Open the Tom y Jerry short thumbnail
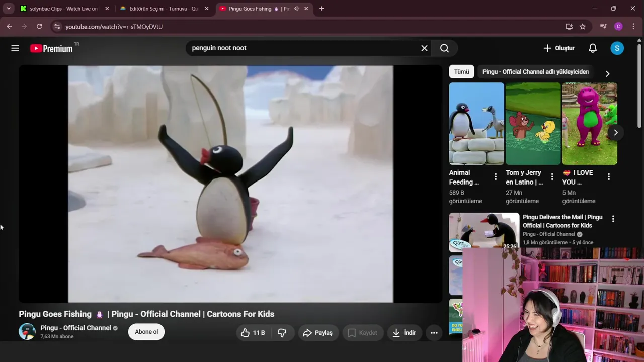644x362 pixels. pyautogui.click(x=533, y=124)
